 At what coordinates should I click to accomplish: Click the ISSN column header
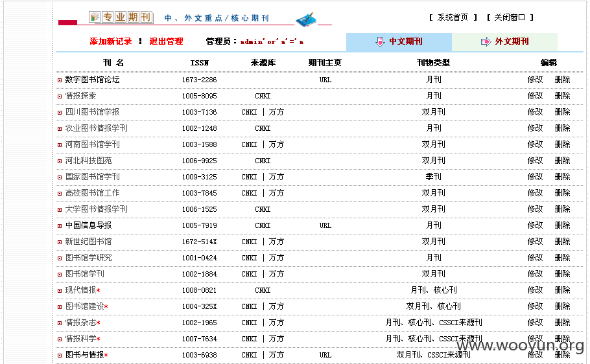200,63
